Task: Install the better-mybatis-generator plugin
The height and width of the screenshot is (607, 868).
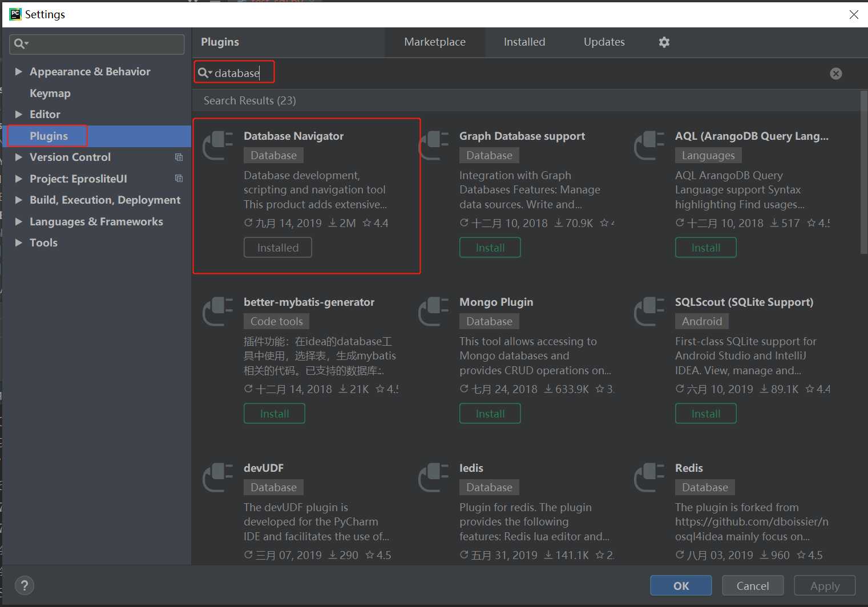Action: click(x=274, y=414)
